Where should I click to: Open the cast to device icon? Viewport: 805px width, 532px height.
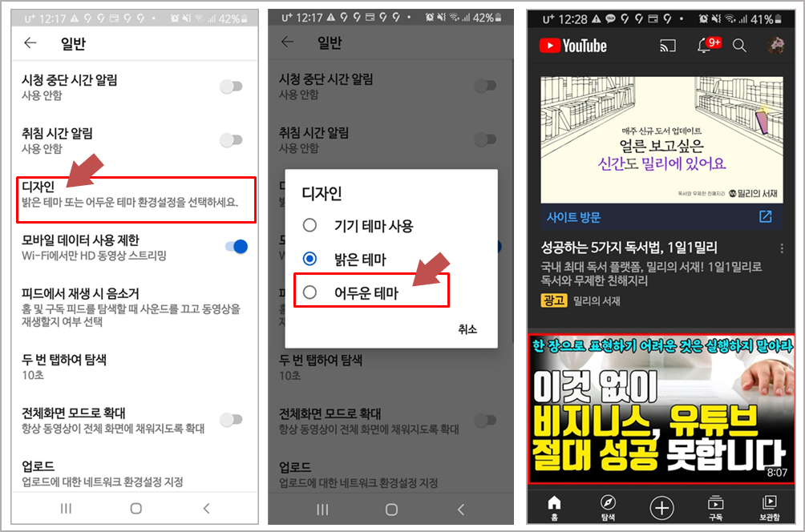pos(667,46)
